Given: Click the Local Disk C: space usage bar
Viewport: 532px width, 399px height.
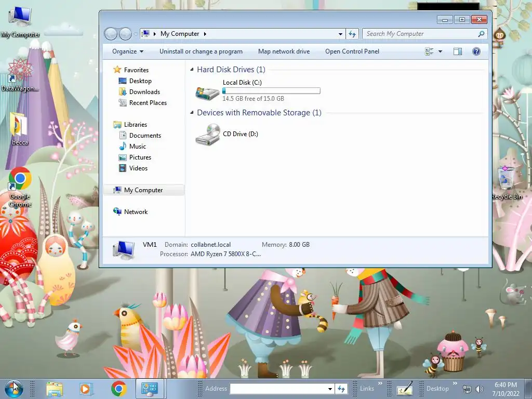Looking at the screenshot, I should pyautogui.click(x=271, y=90).
